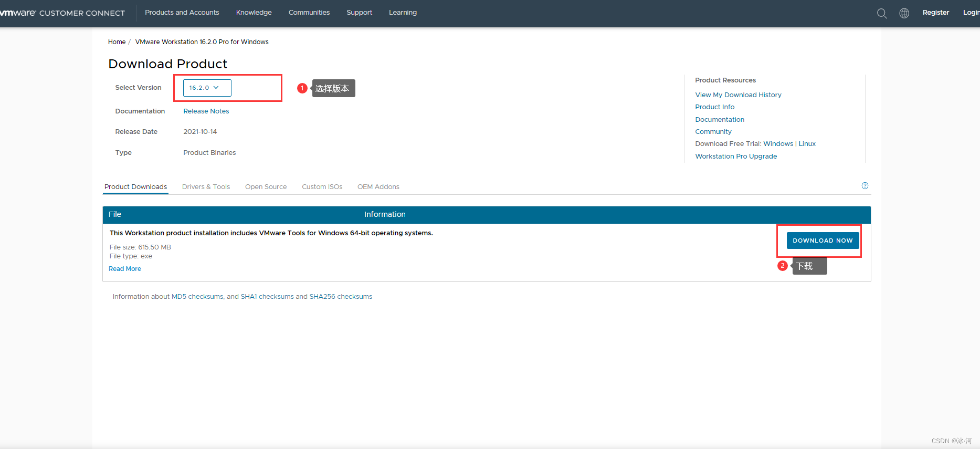
Task: Click the VMware Customer Connect logo
Action: (62, 13)
